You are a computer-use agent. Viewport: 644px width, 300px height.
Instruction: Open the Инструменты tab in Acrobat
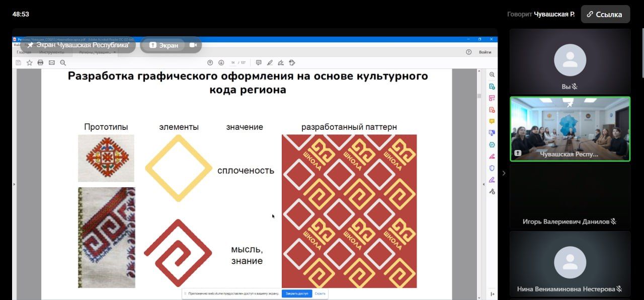(x=52, y=52)
